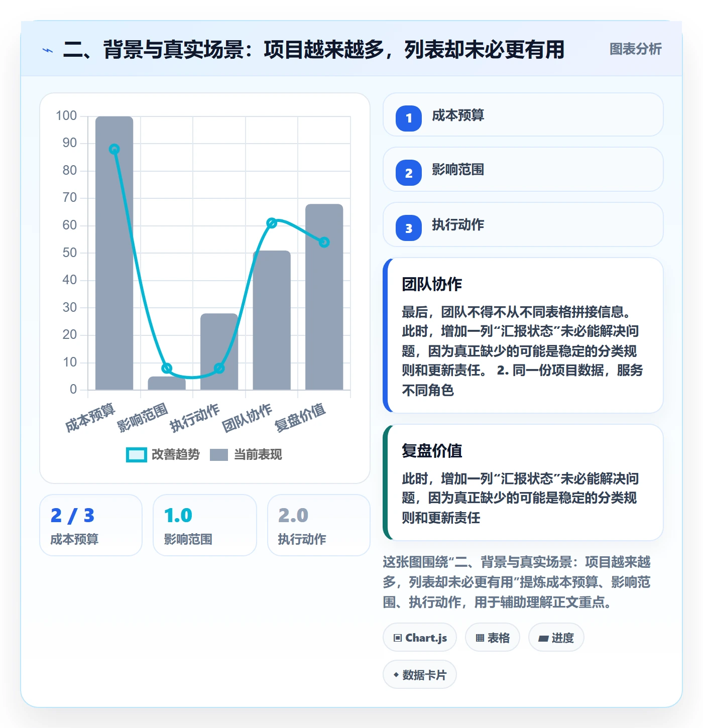The width and height of the screenshot is (703, 728).
Task: Click number badge 2 beside 影响范围
Action: point(409,173)
